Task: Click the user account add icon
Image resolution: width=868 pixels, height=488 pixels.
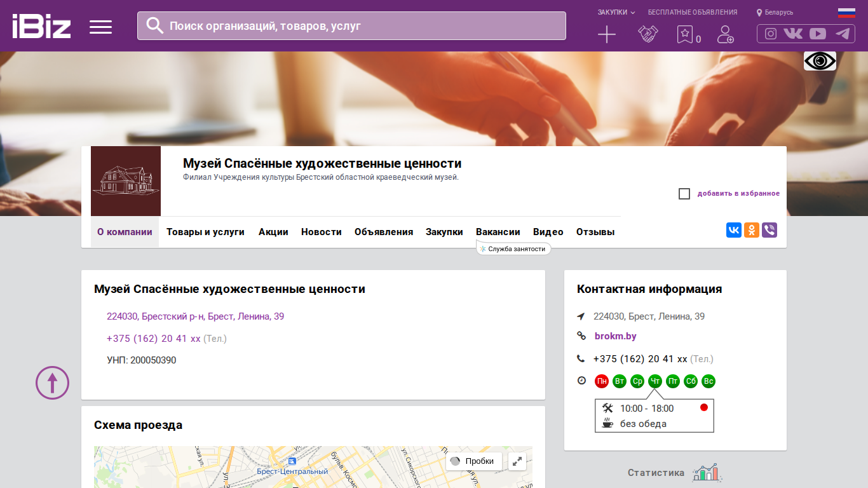Action: [725, 34]
